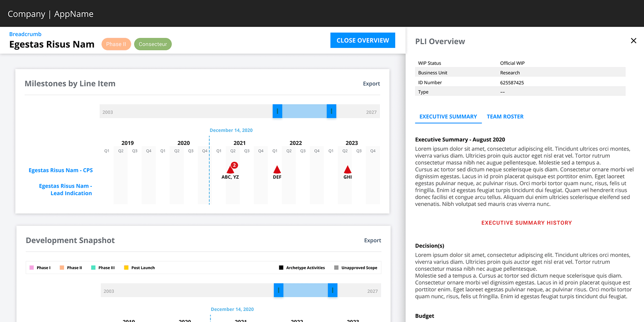The image size is (644, 322).
Task: Click the Phase III teal legend swatch
Action: (x=93, y=268)
